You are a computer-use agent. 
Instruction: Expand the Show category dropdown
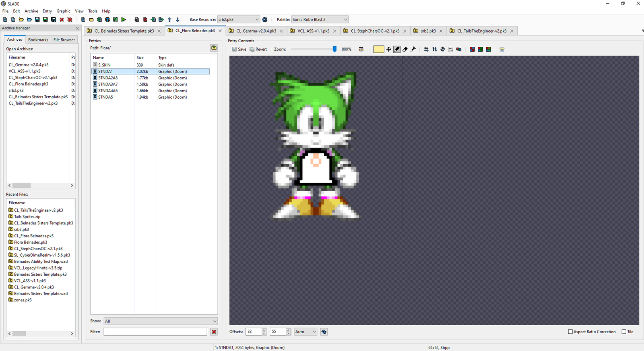pyautogui.click(x=161, y=321)
